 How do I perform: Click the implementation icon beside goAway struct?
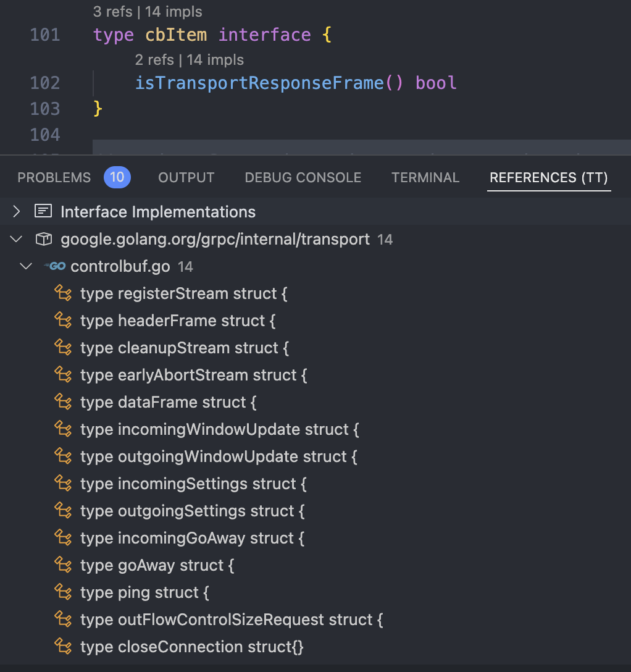click(64, 565)
